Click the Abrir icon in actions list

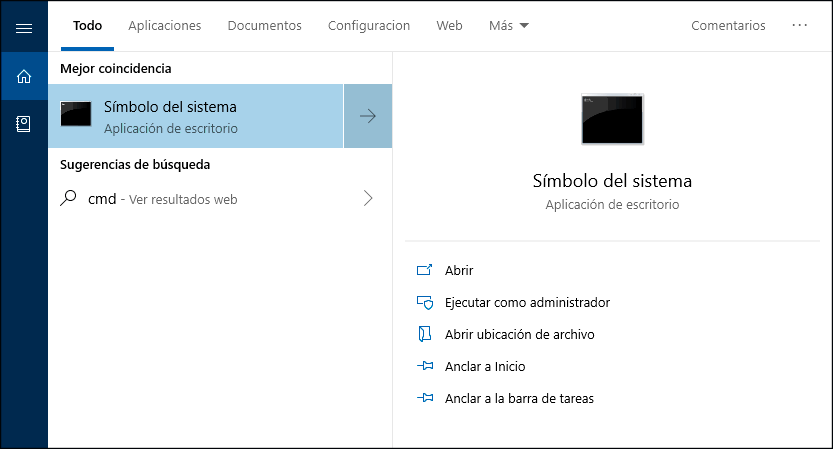pos(425,270)
